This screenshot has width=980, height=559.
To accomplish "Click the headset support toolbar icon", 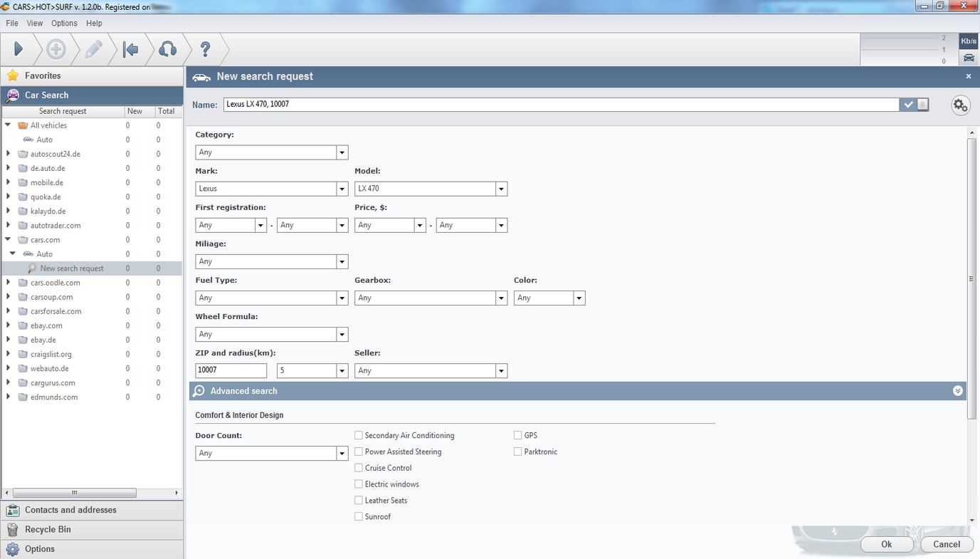I will tap(167, 49).
